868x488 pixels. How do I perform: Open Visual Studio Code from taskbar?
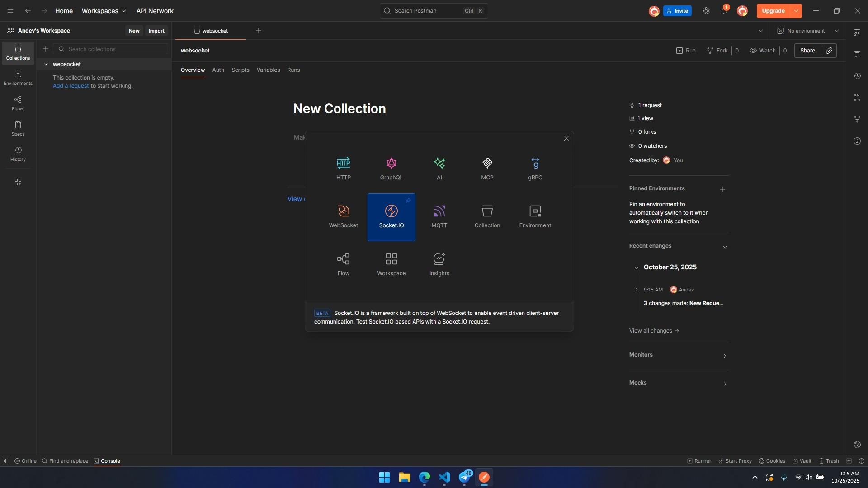point(444,477)
